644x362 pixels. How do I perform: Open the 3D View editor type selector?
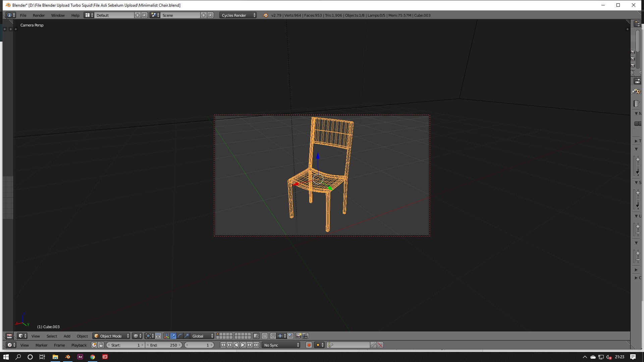point(22,336)
